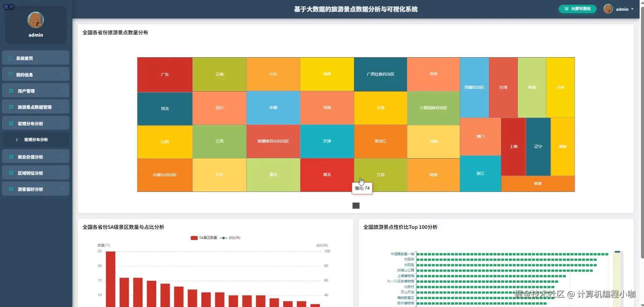644x307 pixels.
Task: Click the 广东 treemap block
Action: tap(165, 75)
